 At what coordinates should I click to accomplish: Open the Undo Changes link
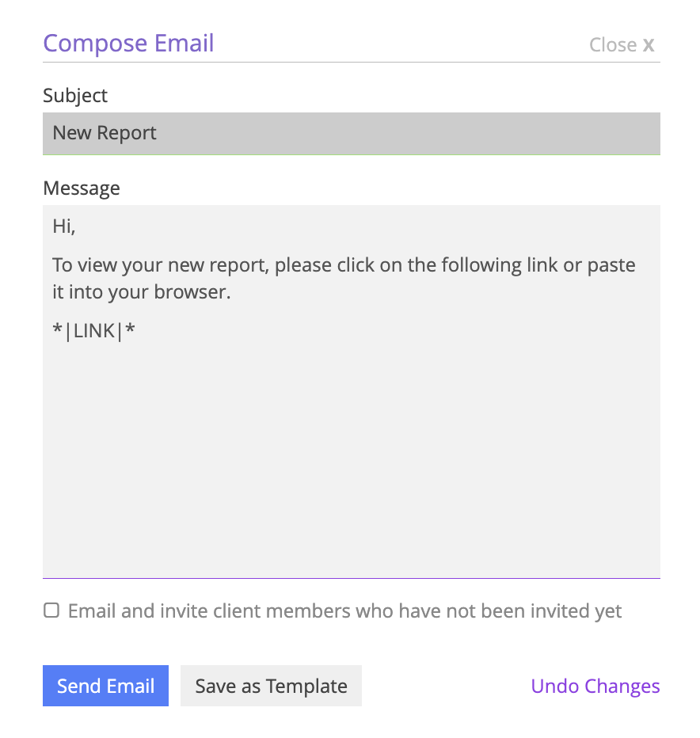(x=595, y=686)
